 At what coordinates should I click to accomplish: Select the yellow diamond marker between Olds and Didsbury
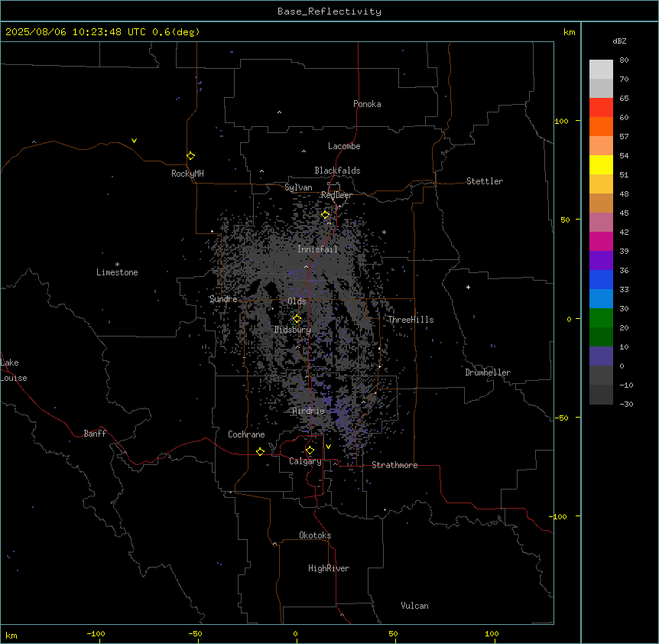[297, 319]
